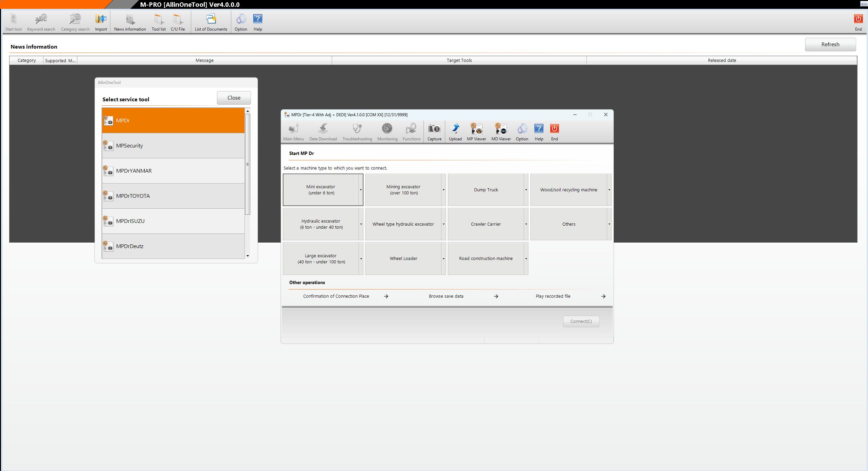
Task: Expand Dump Truck dropdown arrow
Action: [526, 190]
